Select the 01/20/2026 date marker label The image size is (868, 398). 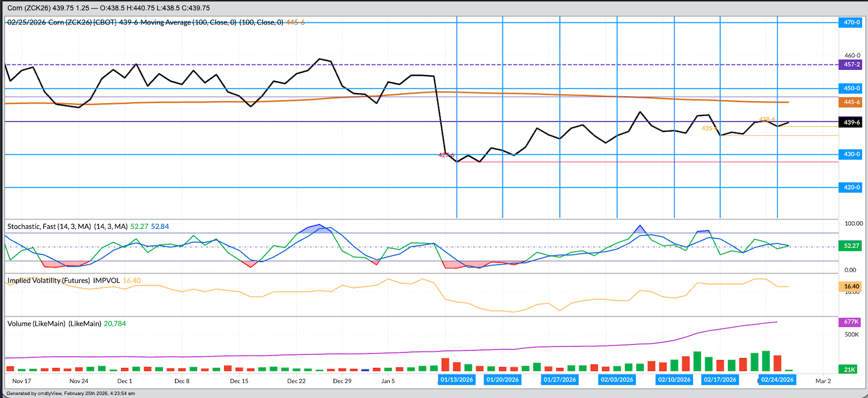click(x=503, y=380)
